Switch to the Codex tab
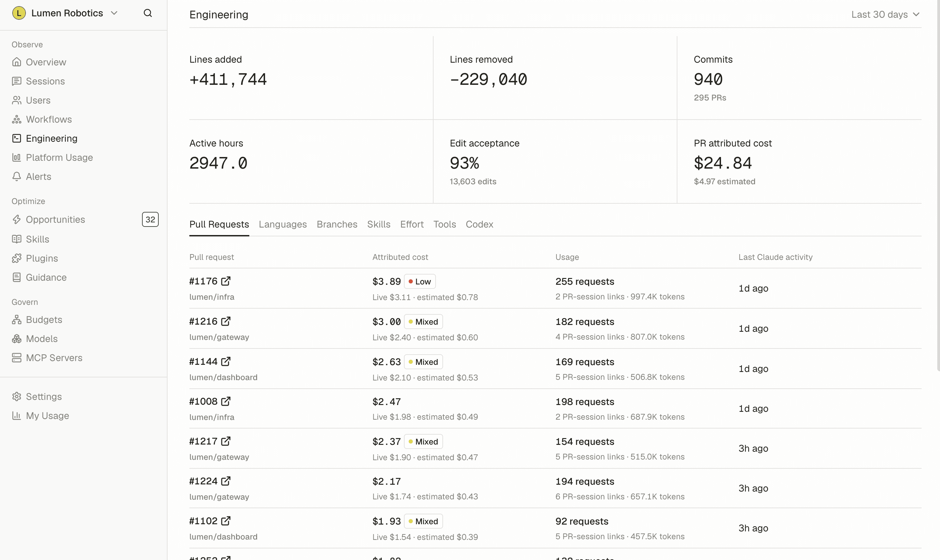 click(480, 224)
